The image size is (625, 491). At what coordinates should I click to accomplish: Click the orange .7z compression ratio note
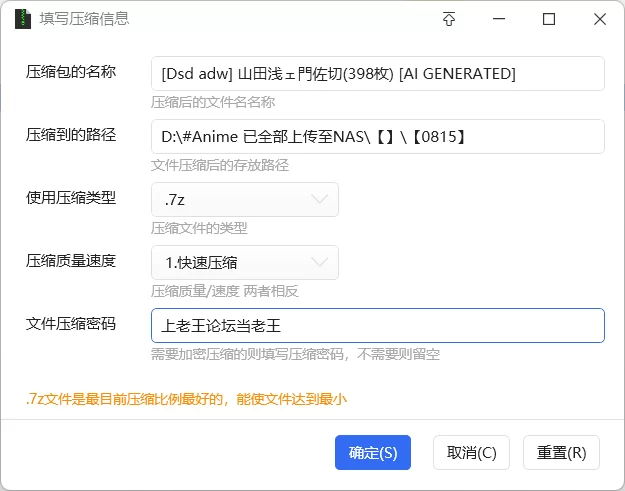[186, 399]
